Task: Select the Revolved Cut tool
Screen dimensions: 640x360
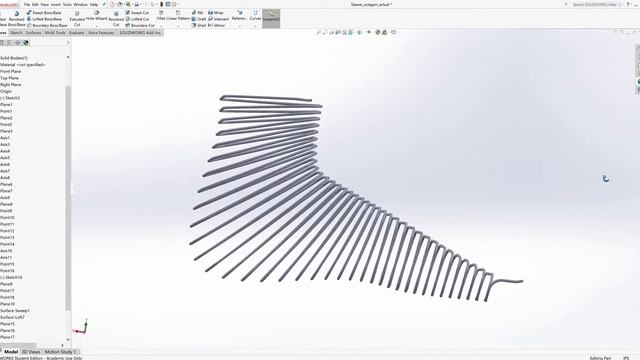Action: tap(116, 19)
